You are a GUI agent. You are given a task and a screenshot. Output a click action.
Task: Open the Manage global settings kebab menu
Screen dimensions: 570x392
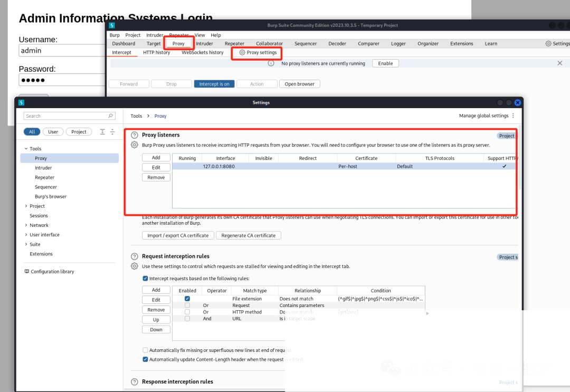coord(514,116)
